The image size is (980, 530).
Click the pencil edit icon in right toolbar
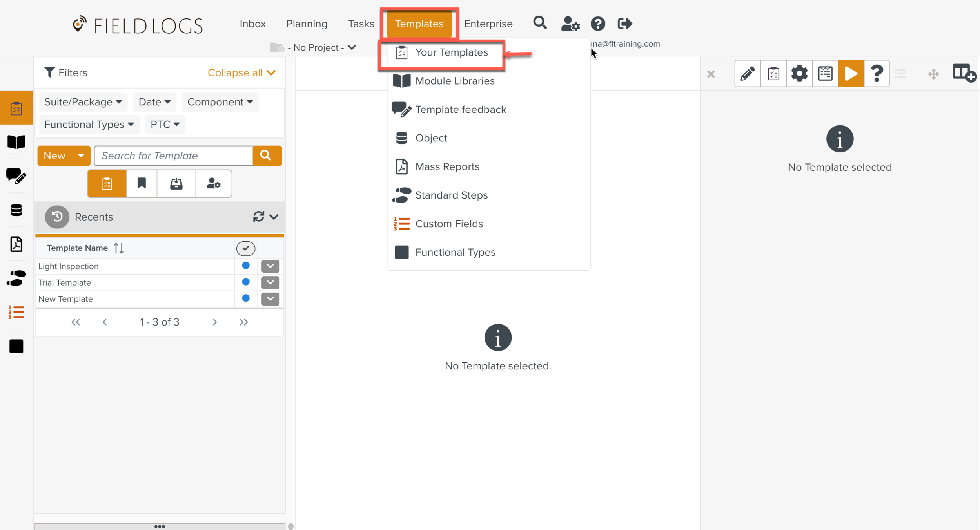tap(747, 74)
